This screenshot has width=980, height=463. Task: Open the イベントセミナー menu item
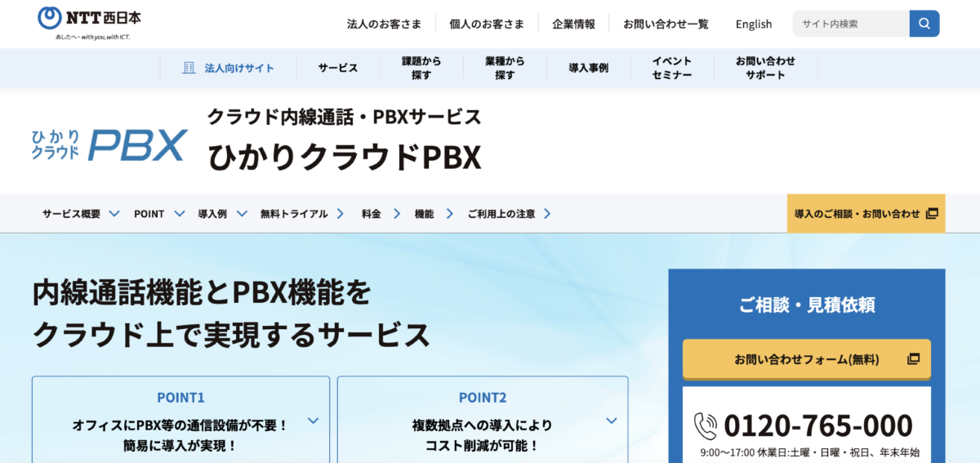[x=672, y=68]
